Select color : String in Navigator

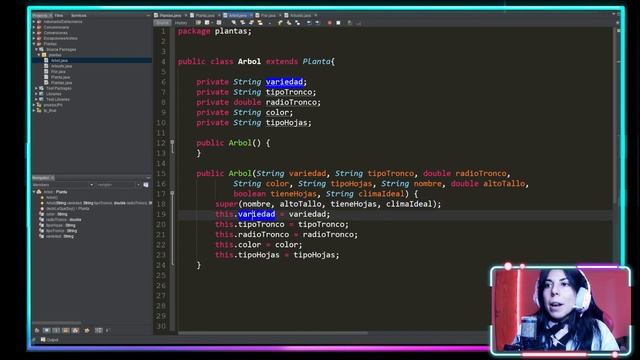pyautogui.click(x=56, y=214)
